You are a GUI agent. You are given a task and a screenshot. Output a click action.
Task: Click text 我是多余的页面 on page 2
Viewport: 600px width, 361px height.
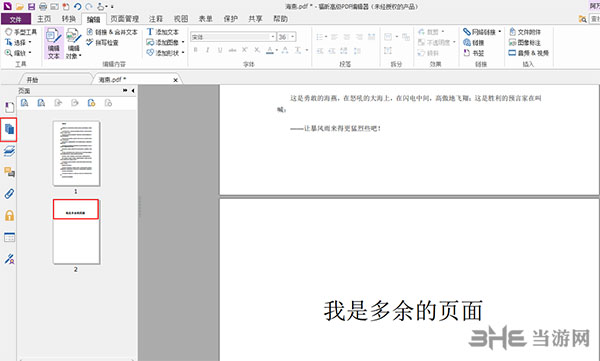403,310
